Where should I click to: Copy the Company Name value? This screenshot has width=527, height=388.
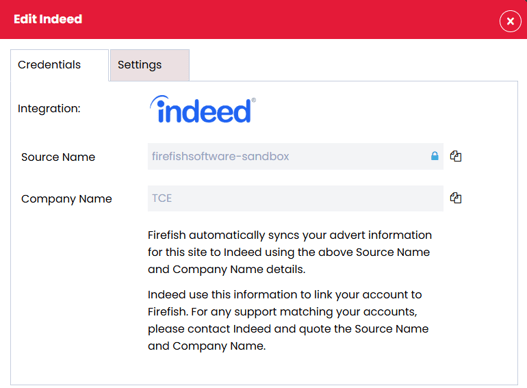(456, 198)
